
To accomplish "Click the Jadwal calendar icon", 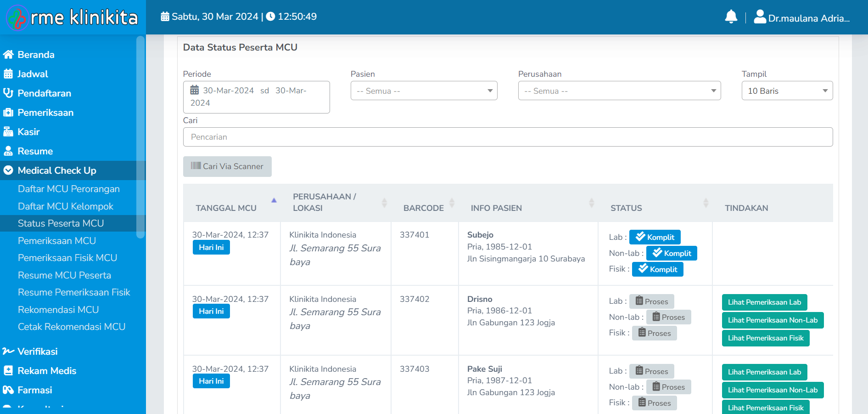I will click(x=8, y=74).
